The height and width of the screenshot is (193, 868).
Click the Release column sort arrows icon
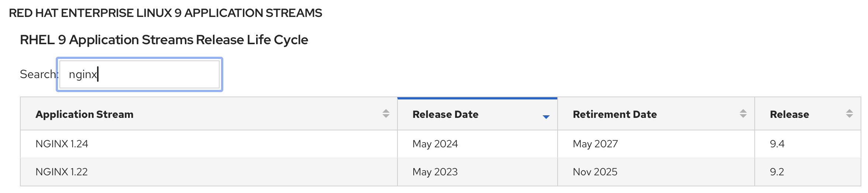click(849, 113)
